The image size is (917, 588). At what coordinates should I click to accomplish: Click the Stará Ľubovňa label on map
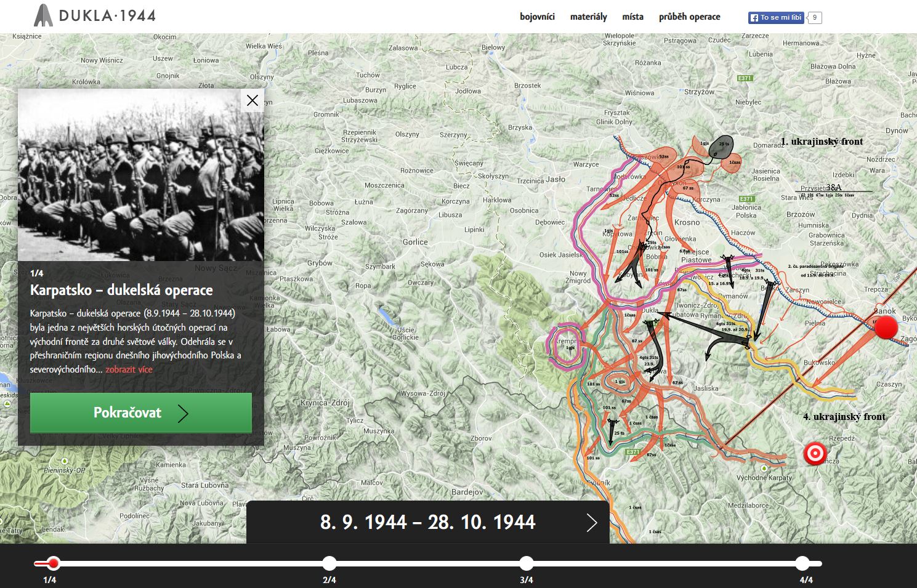click(204, 485)
